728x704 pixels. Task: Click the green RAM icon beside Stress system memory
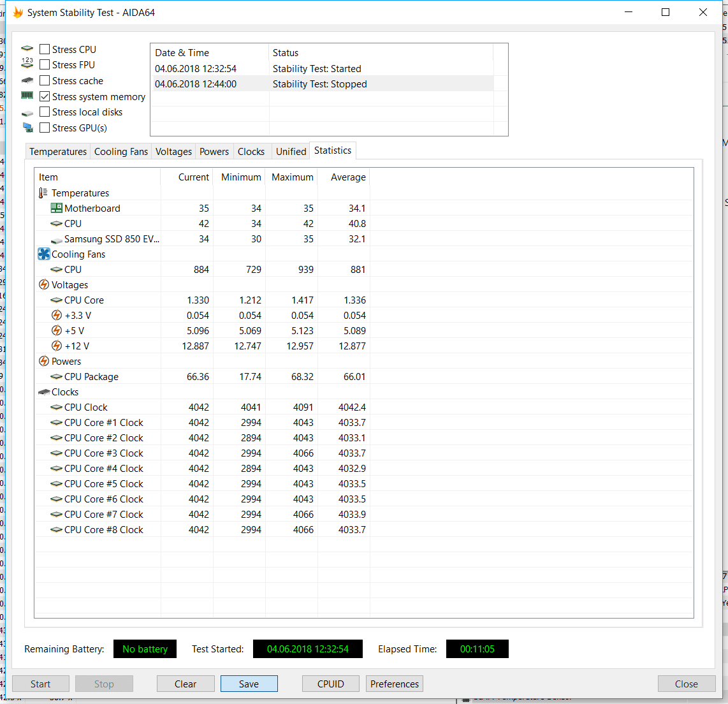coord(27,96)
